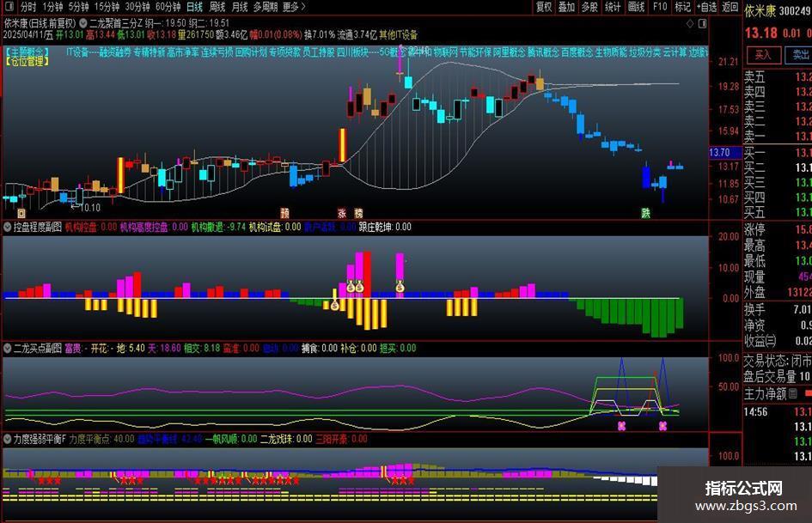Open the 多股 multi-stock view

pos(589,7)
